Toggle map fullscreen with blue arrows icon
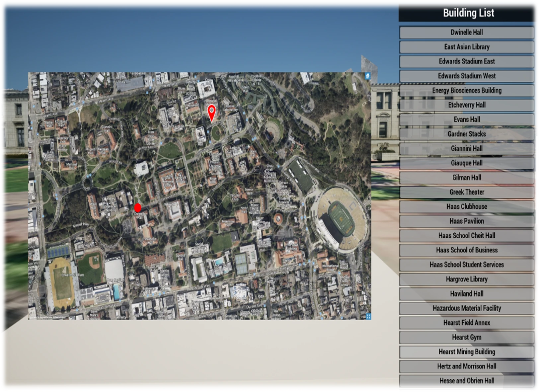This screenshot has height=392, width=539. 368,316
